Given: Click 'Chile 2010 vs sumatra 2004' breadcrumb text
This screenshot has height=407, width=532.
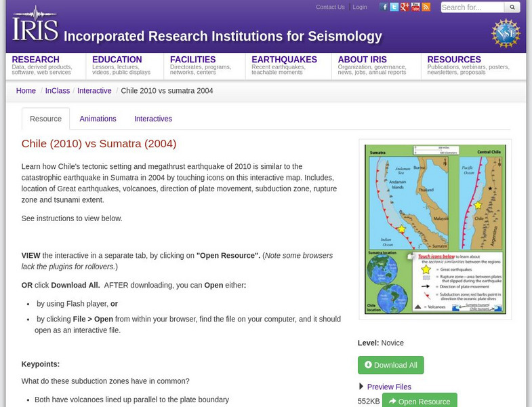Looking at the screenshot, I should coord(167,91).
